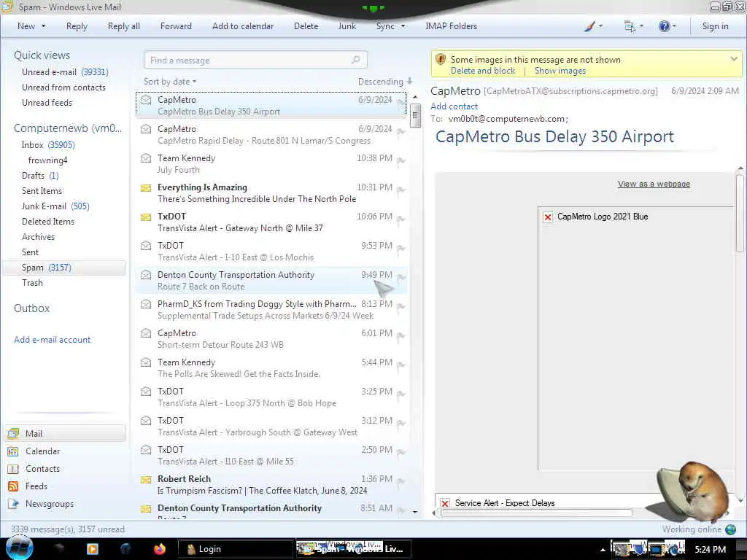Launch Firefox from the taskbar

click(x=160, y=549)
